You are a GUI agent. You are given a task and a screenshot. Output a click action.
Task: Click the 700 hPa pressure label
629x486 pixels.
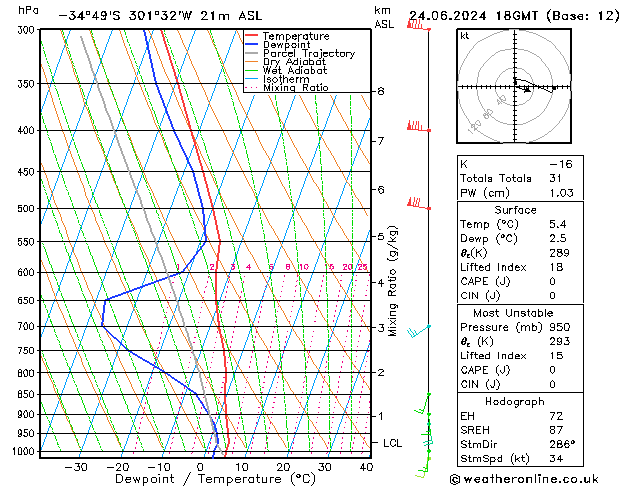pos(28,326)
